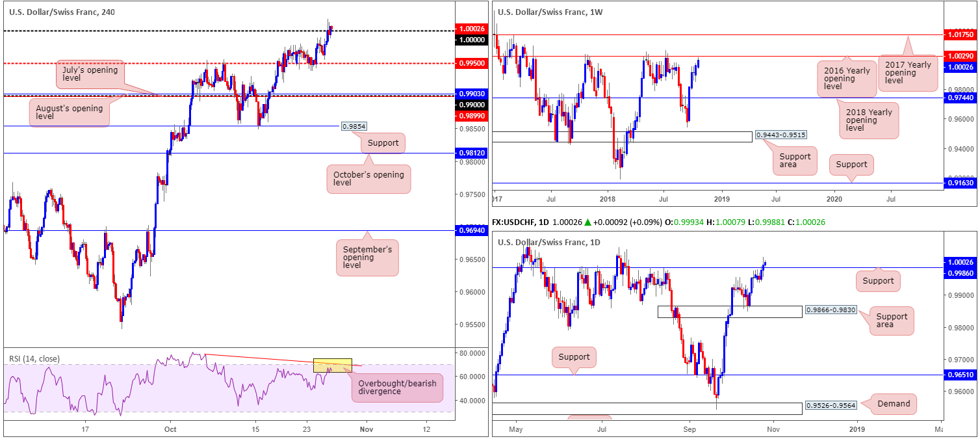Click the 40.0000 RSI axis label
The width and height of the screenshot is (980, 439).
pos(472,401)
